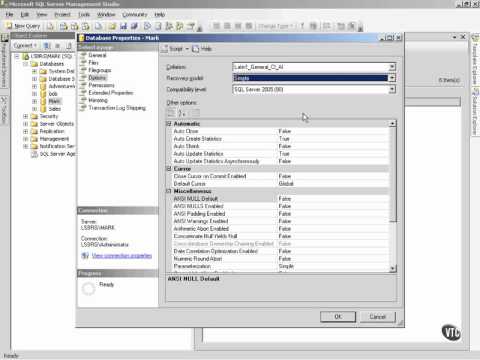Screen dimensions: 480x360
Task: Click the Analysis Services DMX Query icon
Action: (75, 26)
